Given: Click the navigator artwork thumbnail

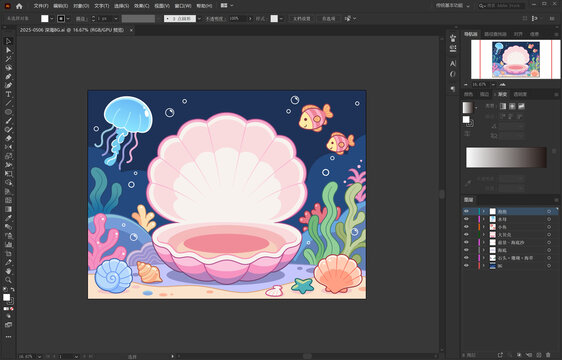Looking at the screenshot, I should click(x=516, y=60).
